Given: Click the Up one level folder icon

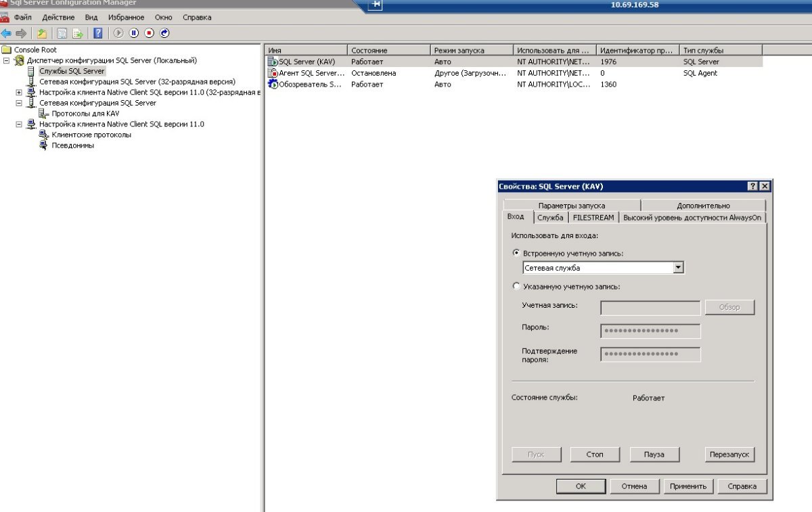Looking at the screenshot, I should [42, 33].
